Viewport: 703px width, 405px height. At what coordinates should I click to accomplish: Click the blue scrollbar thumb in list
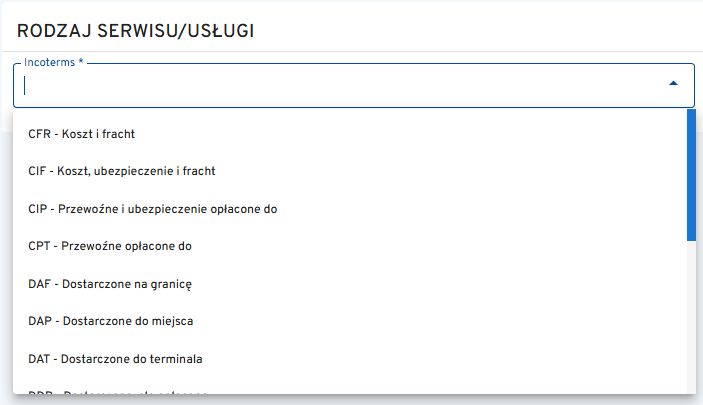click(691, 175)
